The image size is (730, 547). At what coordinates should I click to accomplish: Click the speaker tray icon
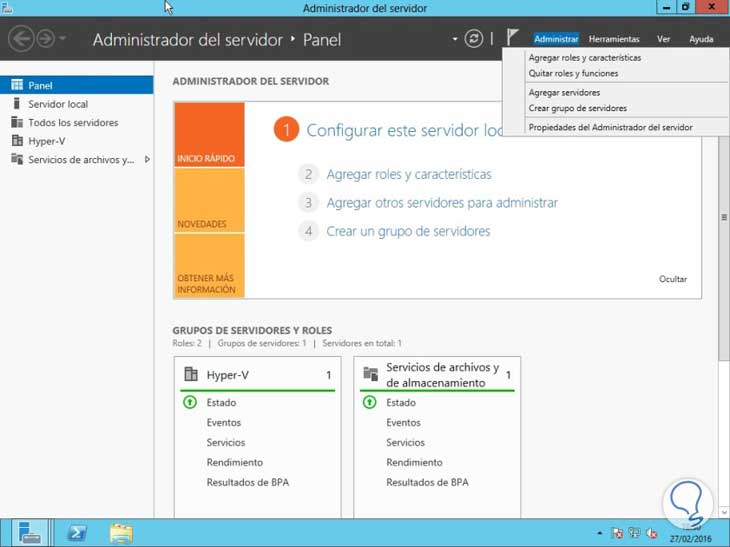tap(652, 533)
